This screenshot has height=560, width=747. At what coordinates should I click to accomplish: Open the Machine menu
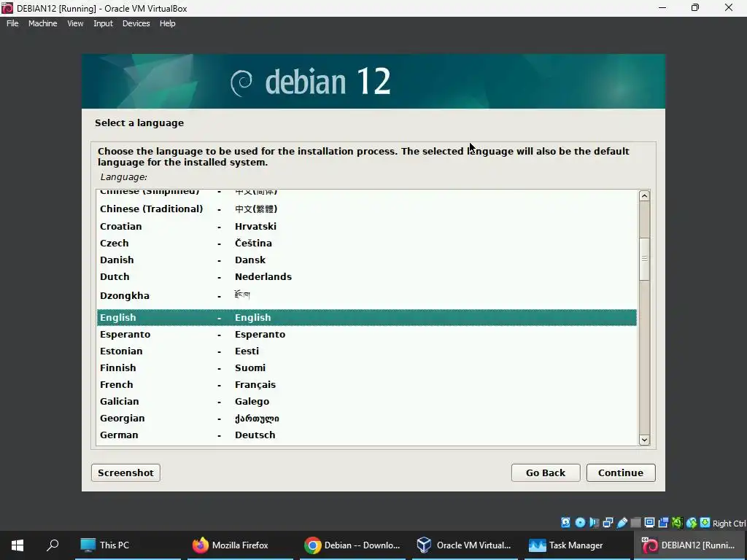[x=42, y=23]
